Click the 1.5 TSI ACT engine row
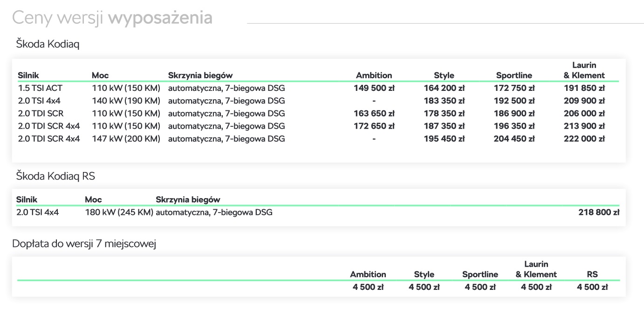 click(40, 88)
